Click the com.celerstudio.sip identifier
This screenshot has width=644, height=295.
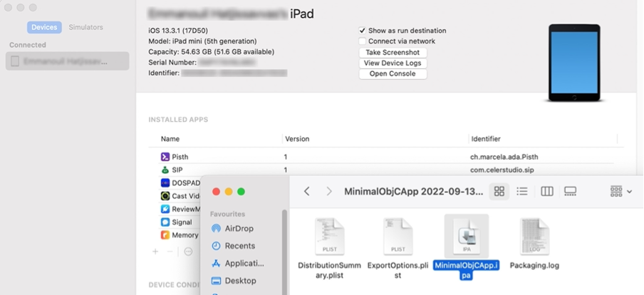(502, 170)
